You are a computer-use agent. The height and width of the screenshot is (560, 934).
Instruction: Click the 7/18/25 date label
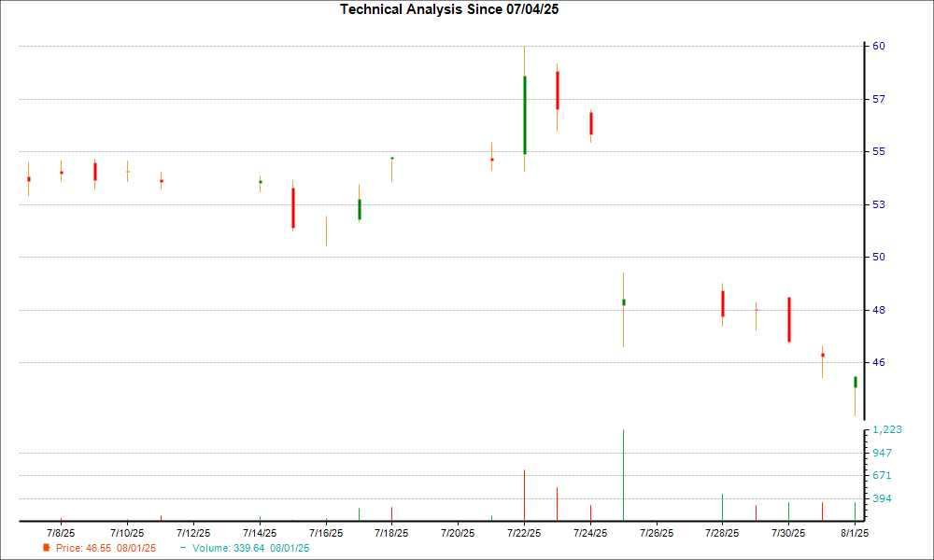[x=391, y=533]
